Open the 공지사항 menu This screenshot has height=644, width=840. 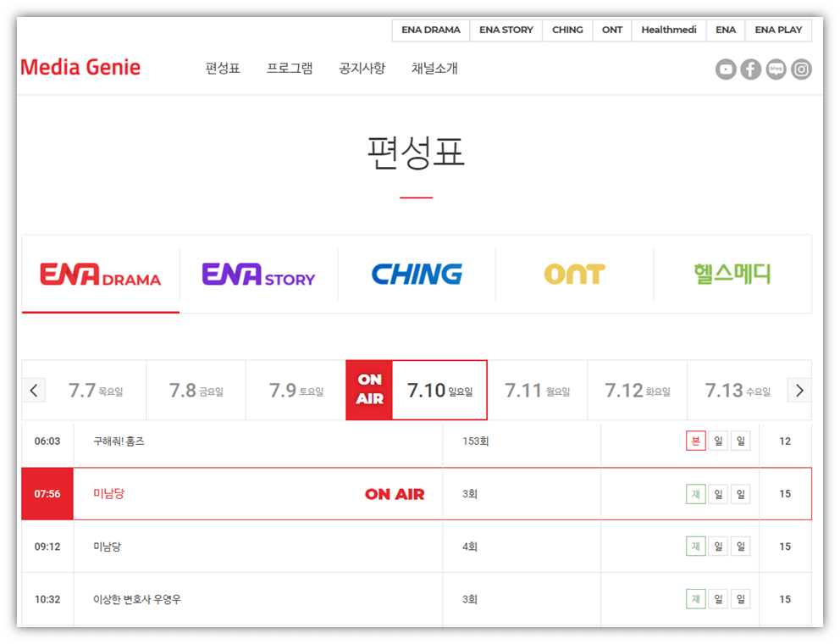[x=362, y=68]
